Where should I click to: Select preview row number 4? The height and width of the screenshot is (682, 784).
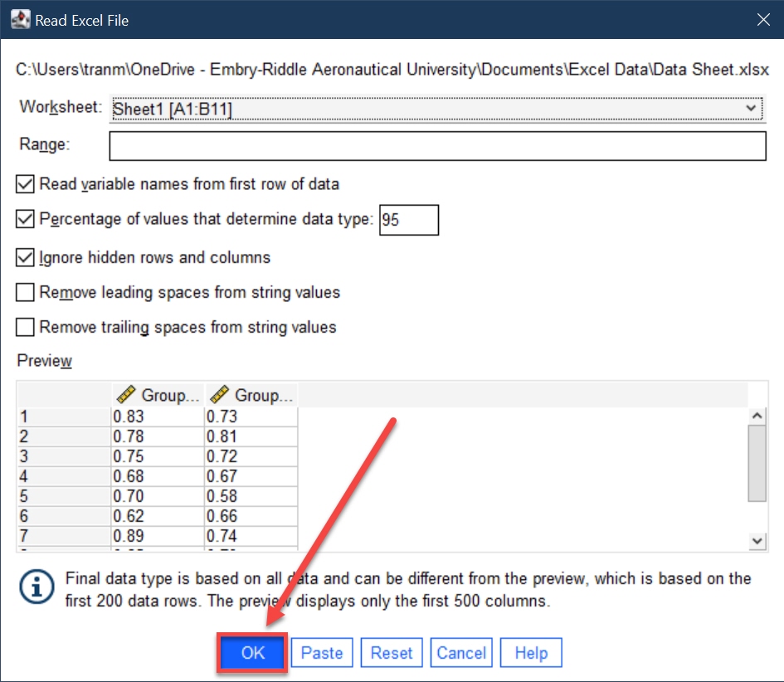tap(64, 476)
